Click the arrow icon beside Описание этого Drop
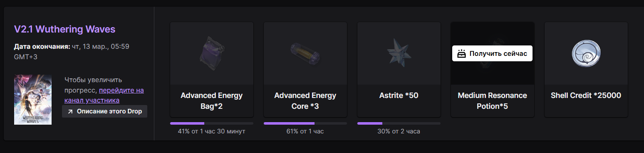Image resolution: width=644 pixels, height=153 pixels. pyautogui.click(x=70, y=111)
